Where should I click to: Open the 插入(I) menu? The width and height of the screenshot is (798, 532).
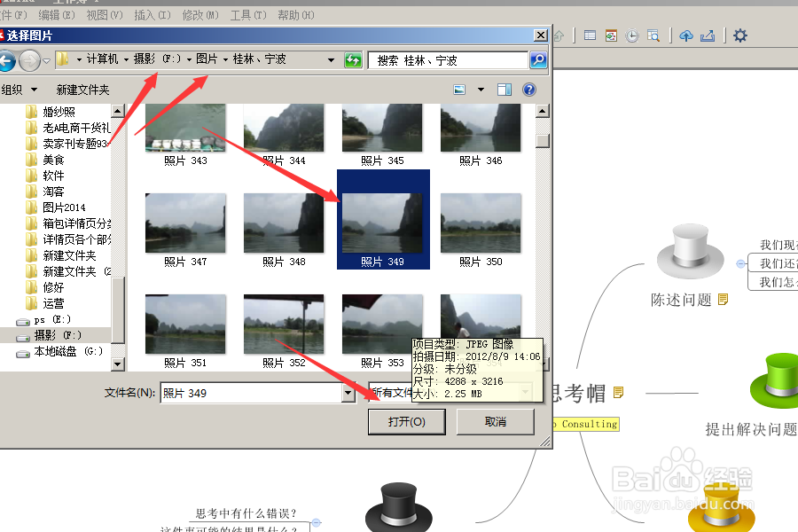153,15
